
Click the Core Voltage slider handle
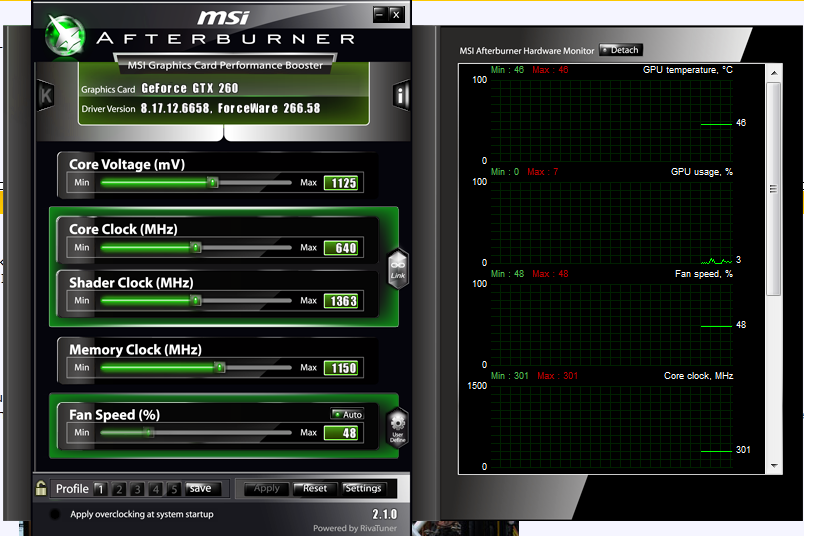pos(212,183)
